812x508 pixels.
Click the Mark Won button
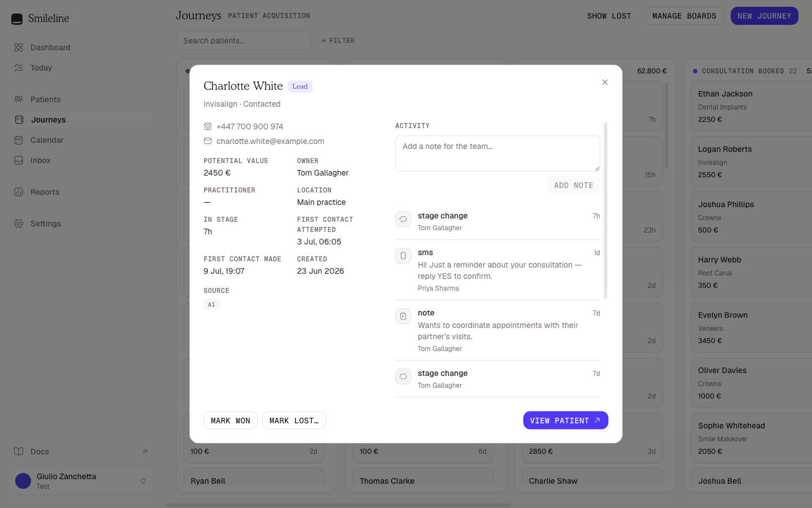pyautogui.click(x=231, y=421)
